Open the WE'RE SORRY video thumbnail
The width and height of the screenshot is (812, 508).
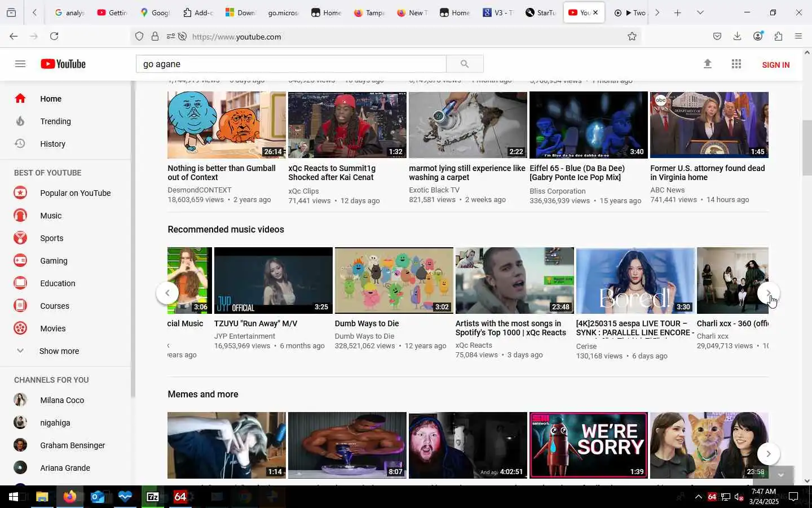coord(589,445)
